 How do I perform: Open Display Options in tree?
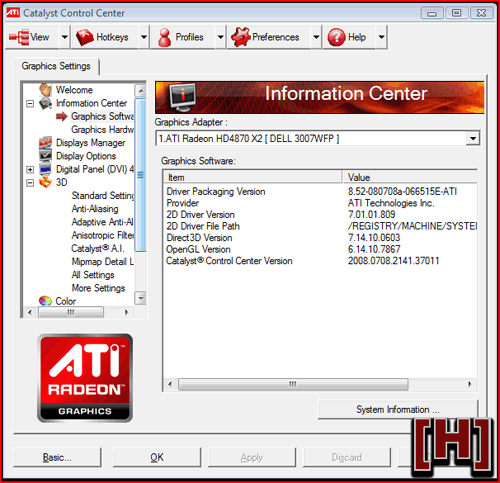coord(86,156)
